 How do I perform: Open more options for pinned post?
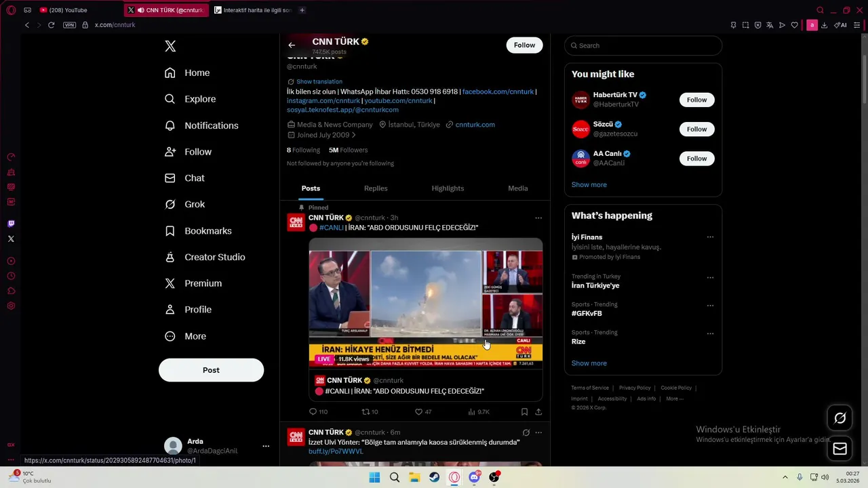click(x=538, y=218)
